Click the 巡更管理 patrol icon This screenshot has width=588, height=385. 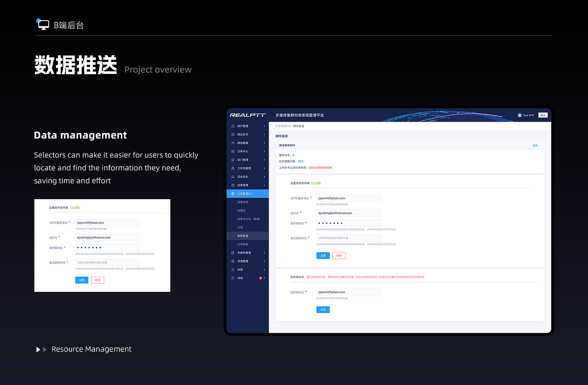[x=233, y=185]
